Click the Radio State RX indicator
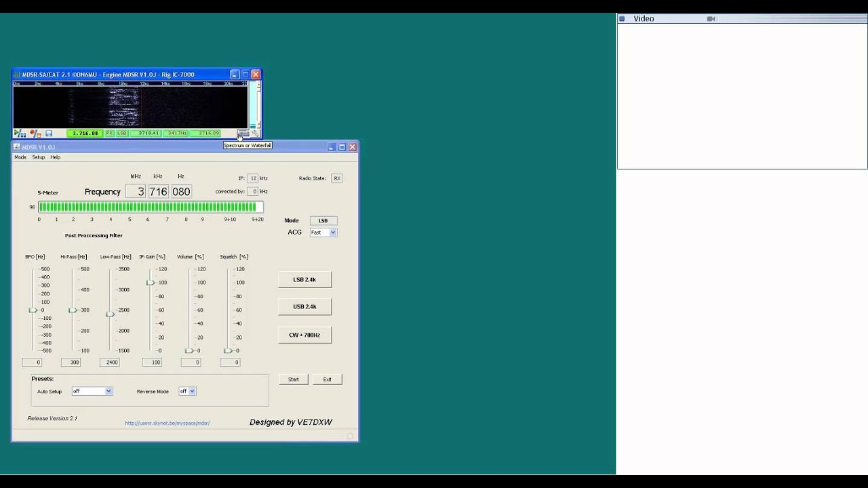Image resolution: width=868 pixels, height=488 pixels. coord(336,178)
